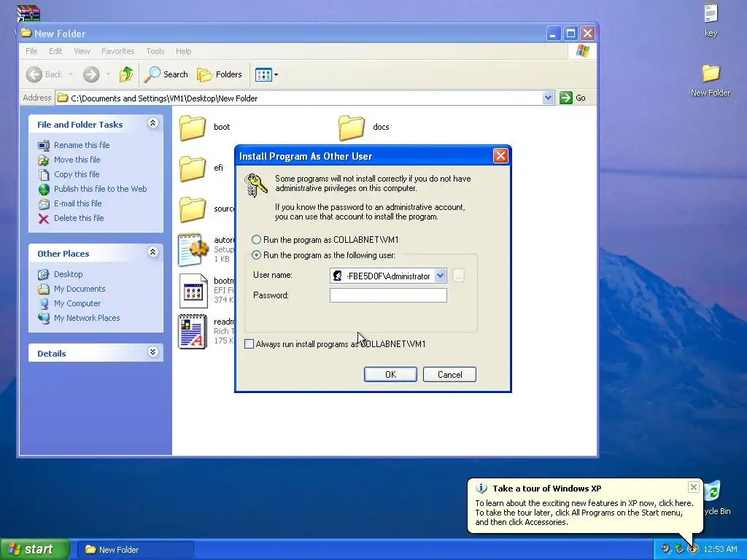
Task: Open the Help menu
Action: [x=183, y=51]
